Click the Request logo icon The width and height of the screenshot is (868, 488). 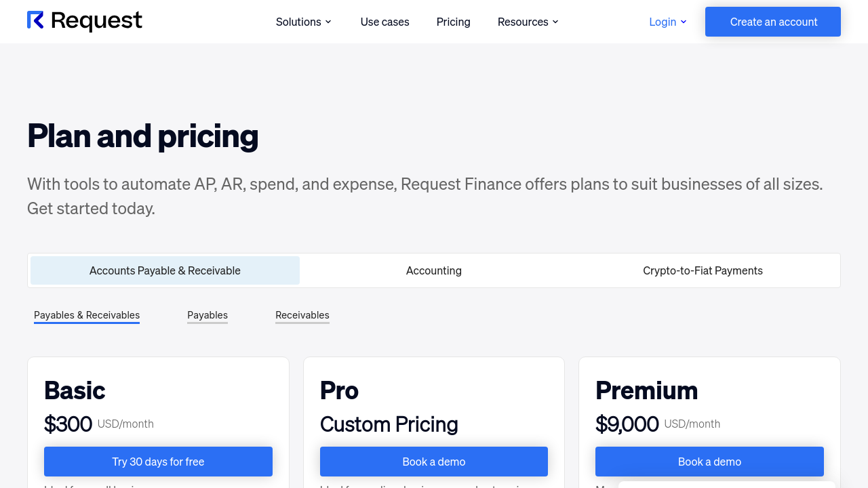point(35,20)
